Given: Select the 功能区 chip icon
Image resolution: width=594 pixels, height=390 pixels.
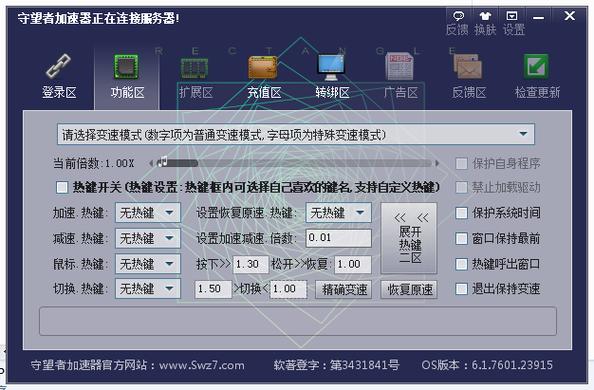Looking at the screenshot, I should [127, 67].
